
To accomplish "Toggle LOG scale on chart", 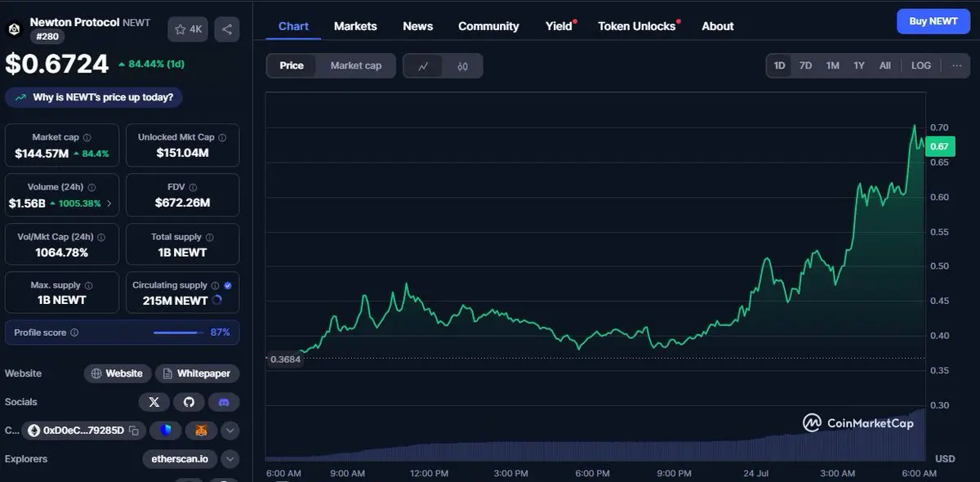I will coord(921,65).
